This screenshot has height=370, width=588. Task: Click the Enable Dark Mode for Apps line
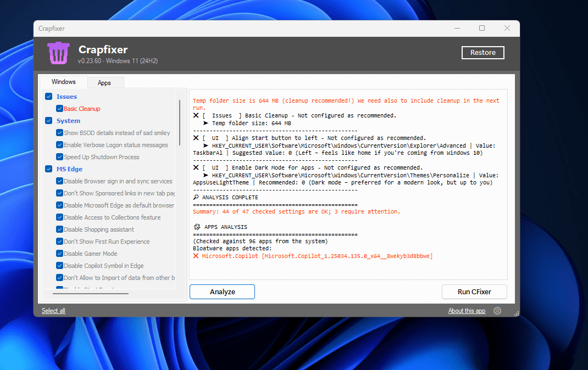point(308,168)
